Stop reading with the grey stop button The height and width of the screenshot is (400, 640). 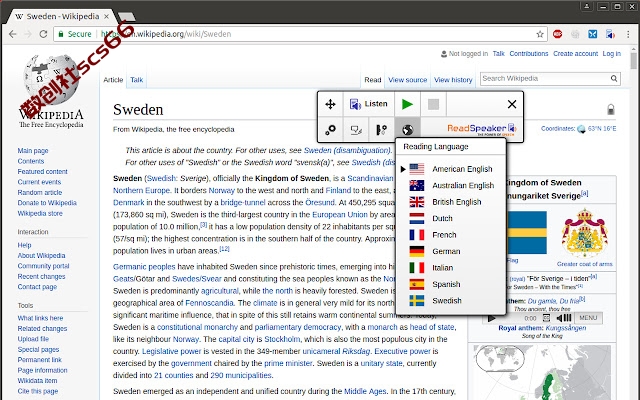click(433, 104)
